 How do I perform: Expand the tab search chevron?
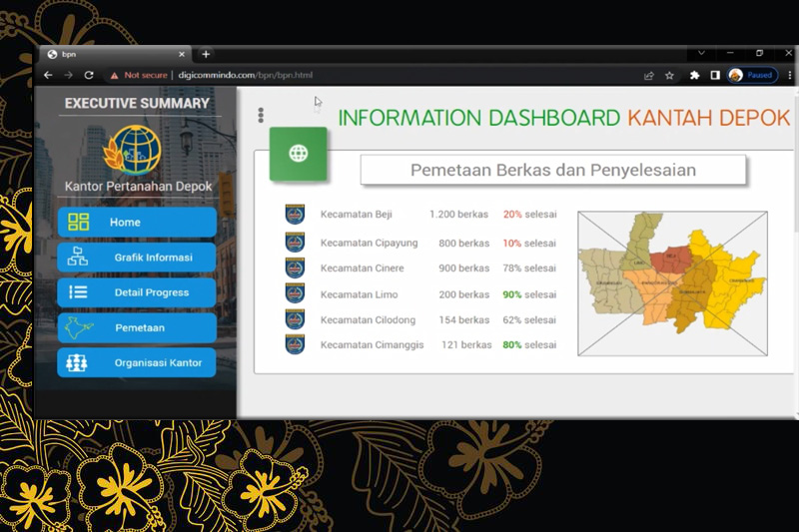pos(701,53)
